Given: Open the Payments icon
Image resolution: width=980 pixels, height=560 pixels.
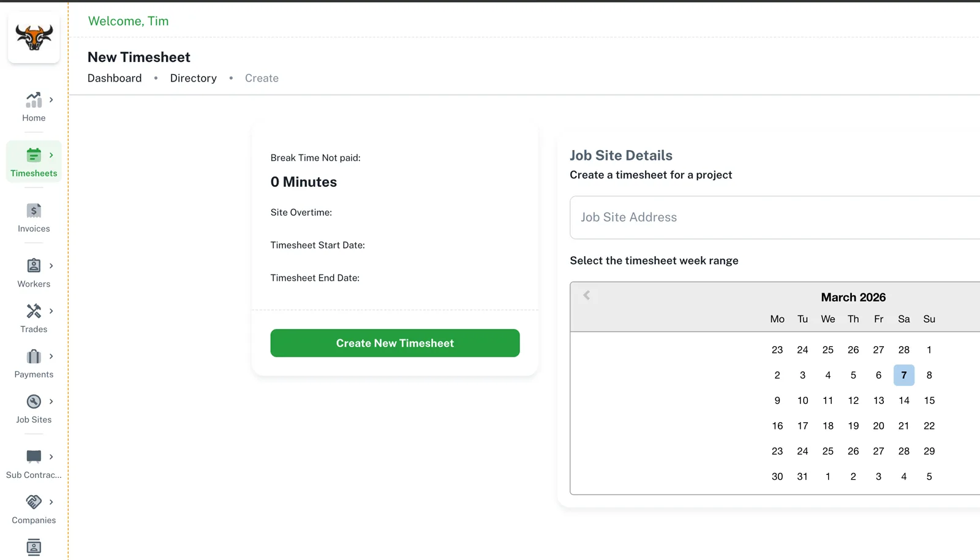Looking at the screenshot, I should pos(34,357).
